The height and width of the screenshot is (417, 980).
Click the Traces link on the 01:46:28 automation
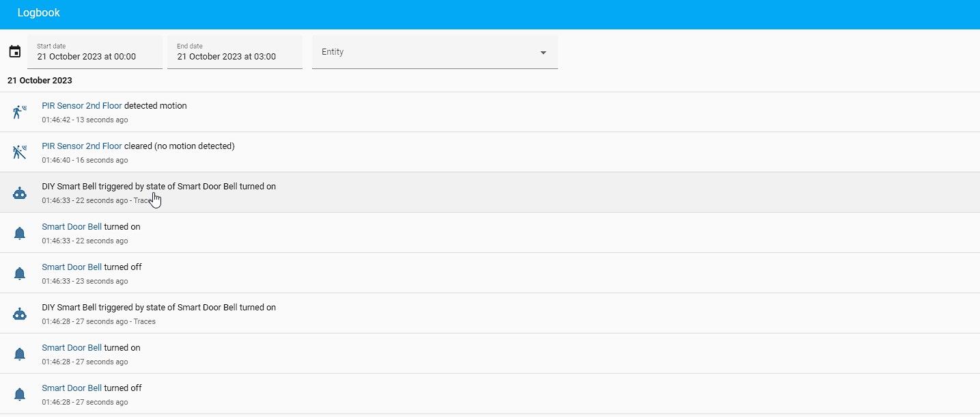[144, 321]
